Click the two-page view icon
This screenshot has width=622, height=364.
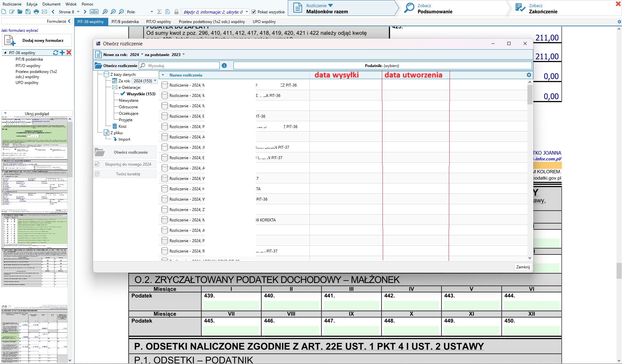[94, 12]
